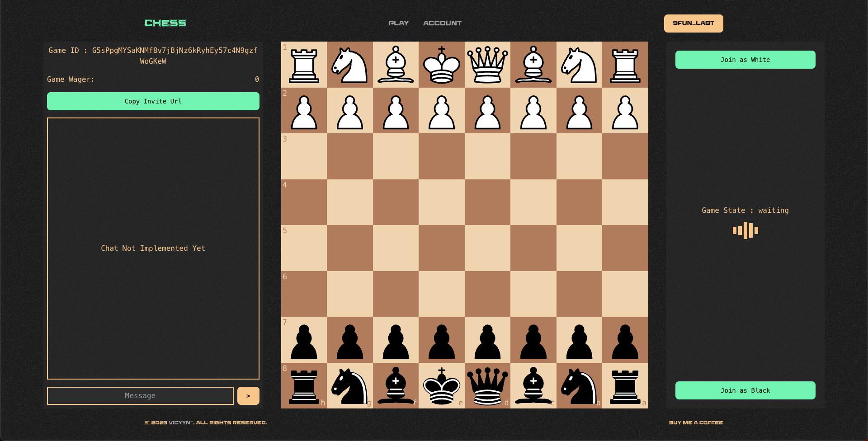Join the game as Black
Viewport: 868px width, 441px height.
click(x=745, y=390)
